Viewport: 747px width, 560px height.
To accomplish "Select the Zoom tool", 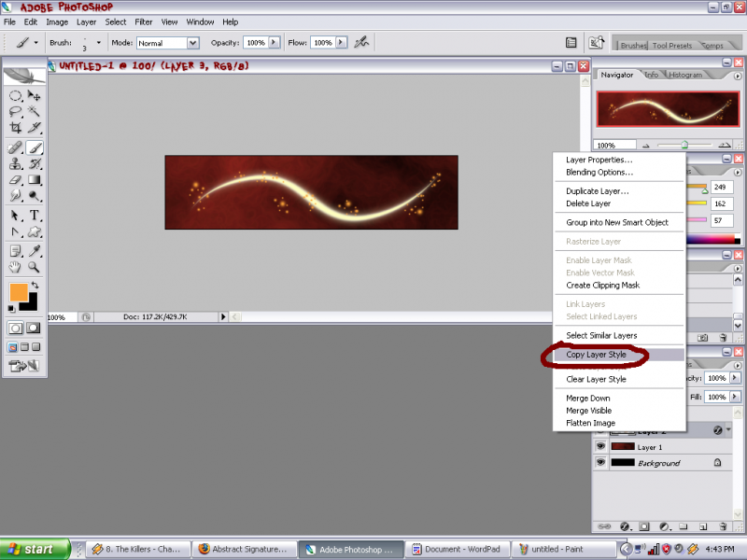I will click(35, 267).
